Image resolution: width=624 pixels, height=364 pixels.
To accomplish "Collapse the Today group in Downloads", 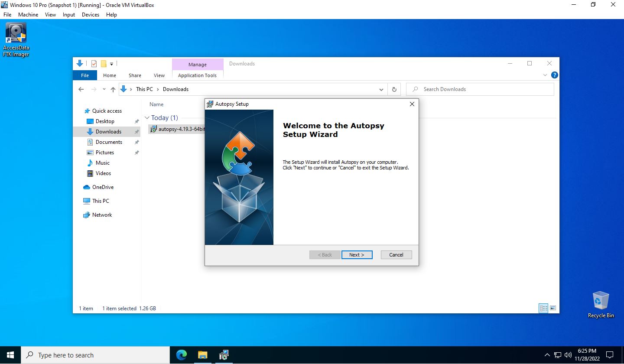I will pos(147,118).
